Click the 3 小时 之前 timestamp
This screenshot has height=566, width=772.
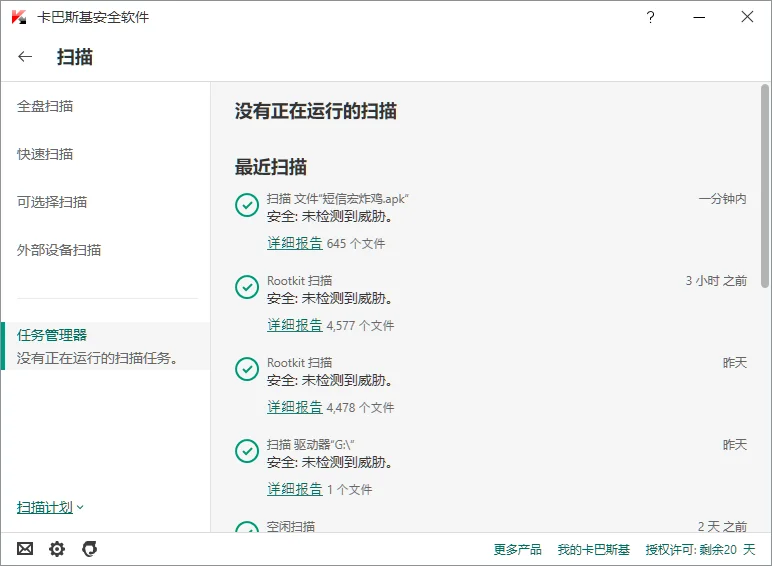coord(716,281)
